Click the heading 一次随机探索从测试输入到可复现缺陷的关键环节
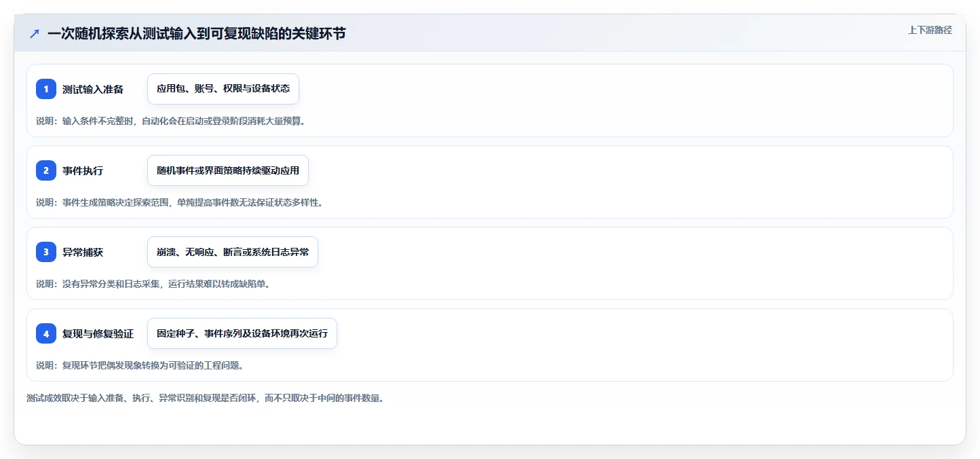Viewport: 980px width, 459px height. tap(197, 33)
